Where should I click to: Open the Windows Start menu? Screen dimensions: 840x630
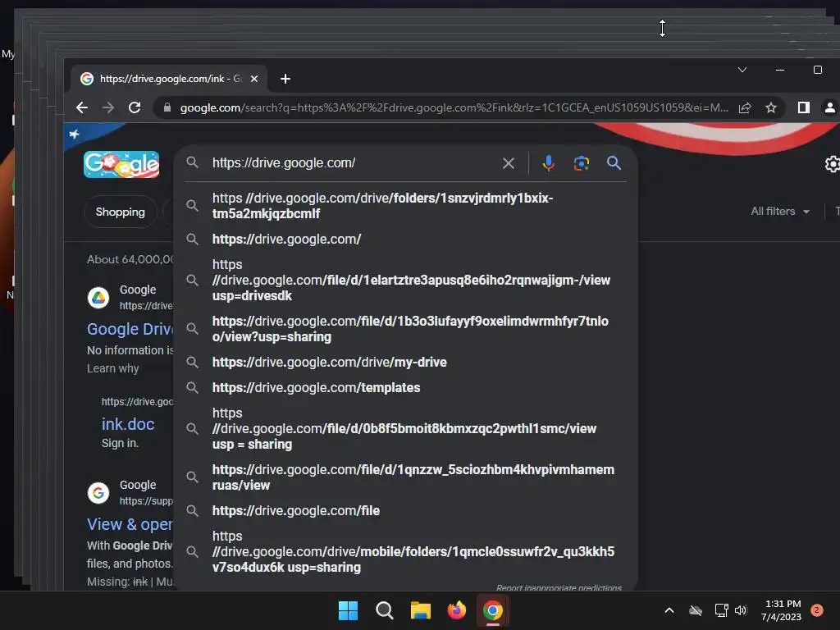(348, 610)
